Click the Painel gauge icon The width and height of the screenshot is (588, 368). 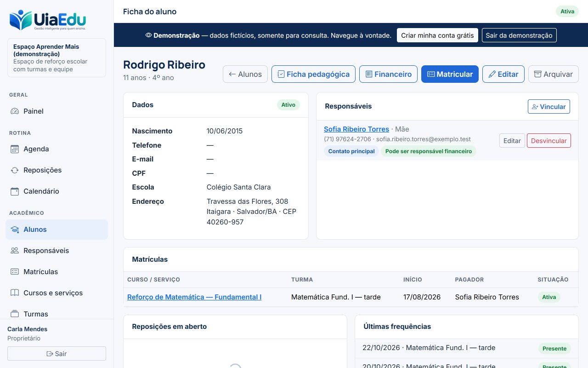15,111
